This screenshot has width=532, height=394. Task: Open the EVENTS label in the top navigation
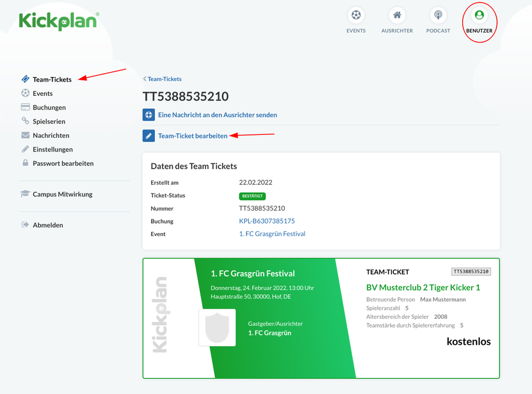click(x=356, y=31)
